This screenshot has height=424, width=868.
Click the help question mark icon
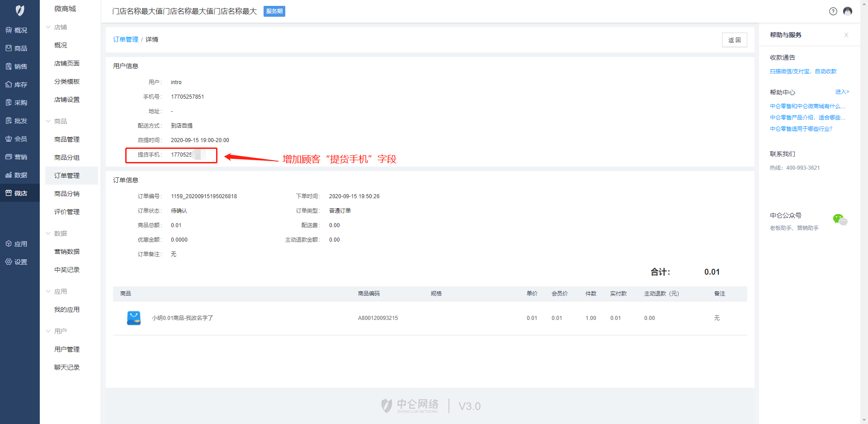pyautogui.click(x=833, y=11)
